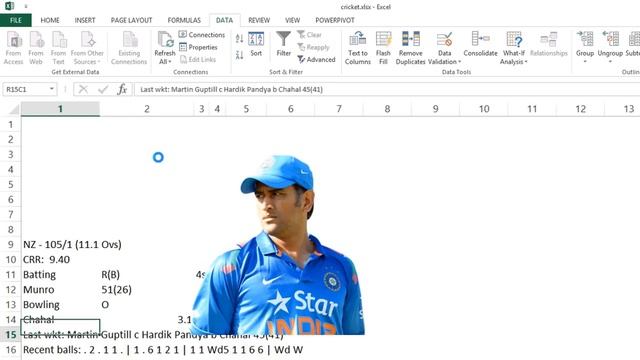Screen dimensions: 640x360
Task: Select column header 10
Action: point(484,109)
